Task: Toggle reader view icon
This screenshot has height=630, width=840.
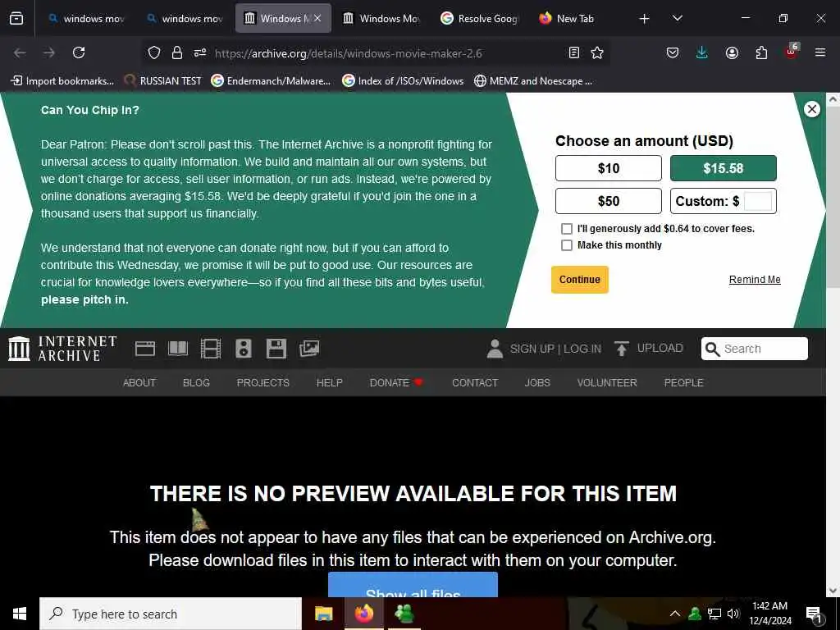Action: [x=573, y=52]
